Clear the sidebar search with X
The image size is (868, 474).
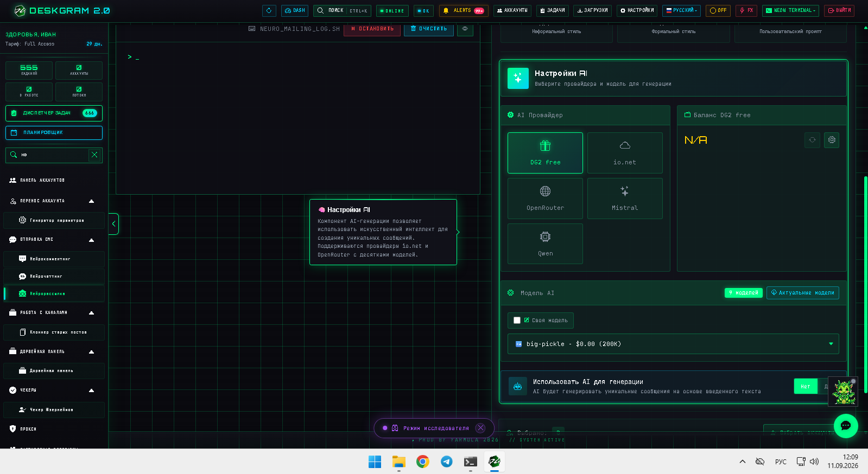94,155
